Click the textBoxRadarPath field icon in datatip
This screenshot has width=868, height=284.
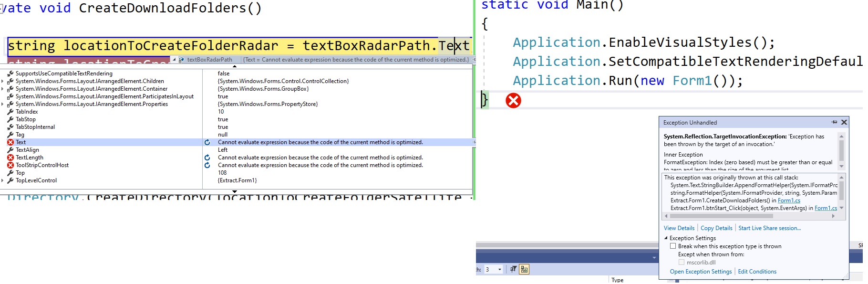click(181, 60)
